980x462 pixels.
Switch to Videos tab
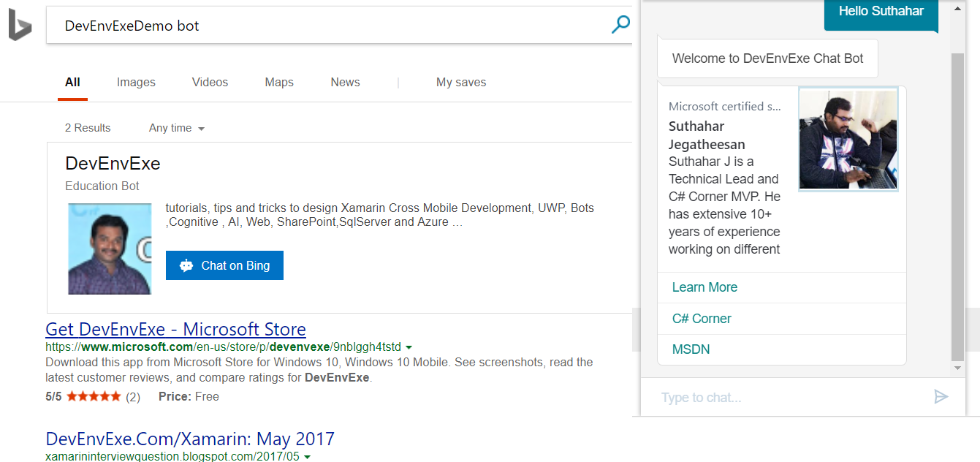point(210,82)
